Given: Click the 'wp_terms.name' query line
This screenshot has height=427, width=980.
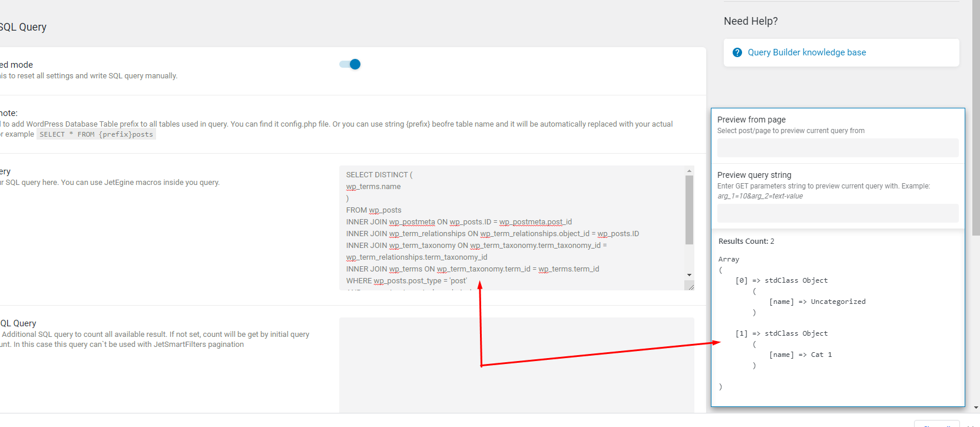Looking at the screenshot, I should 373,187.
